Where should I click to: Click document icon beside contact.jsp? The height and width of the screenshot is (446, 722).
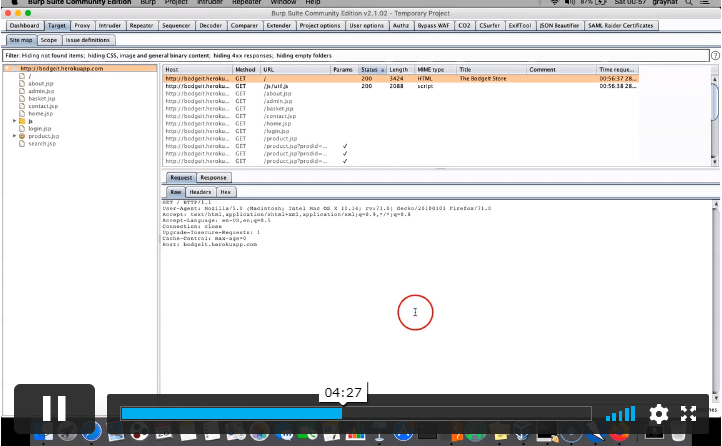[22, 106]
